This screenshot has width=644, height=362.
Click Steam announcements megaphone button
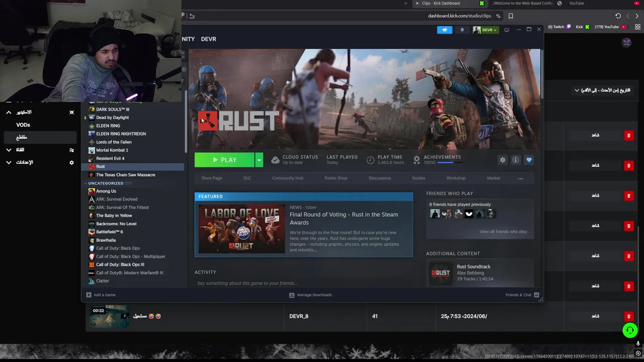[x=444, y=30]
